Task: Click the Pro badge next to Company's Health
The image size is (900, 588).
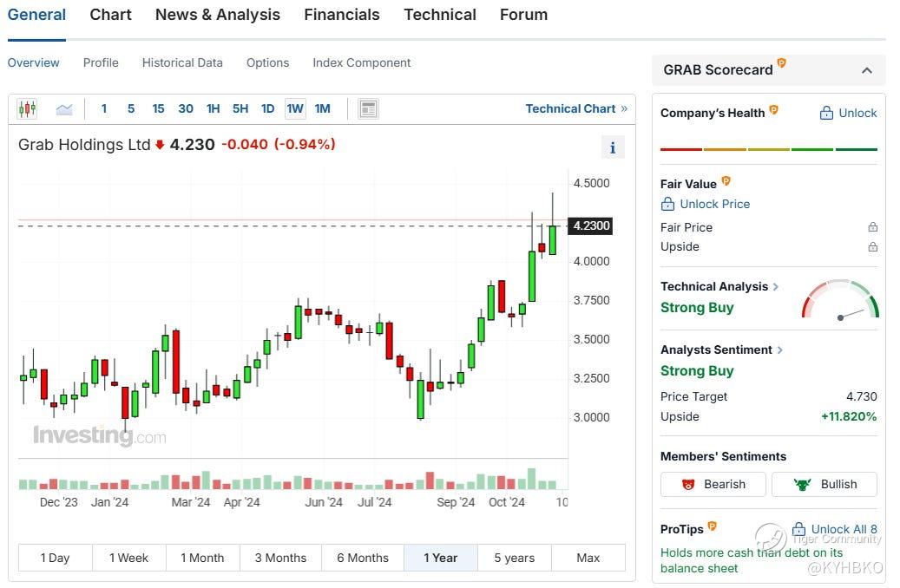Action: pos(774,109)
